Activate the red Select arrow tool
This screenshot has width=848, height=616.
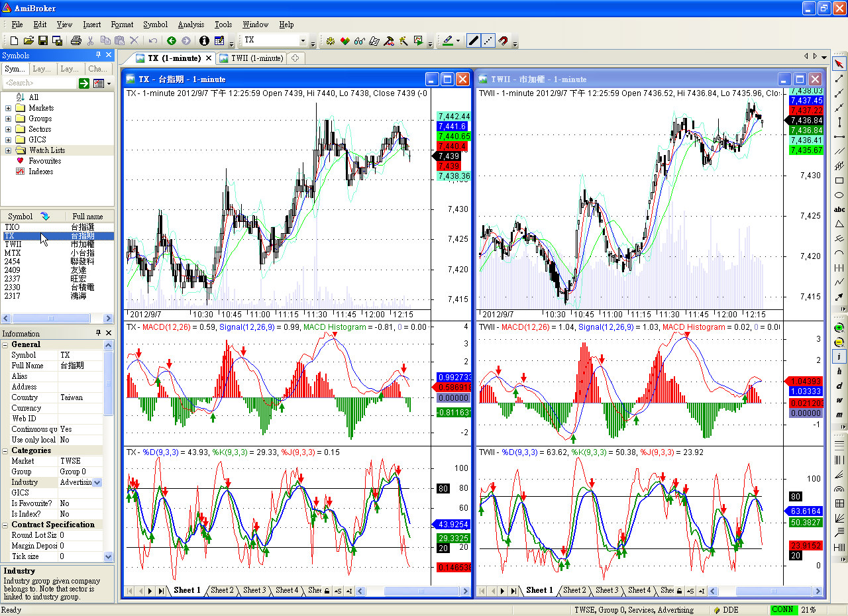(839, 64)
